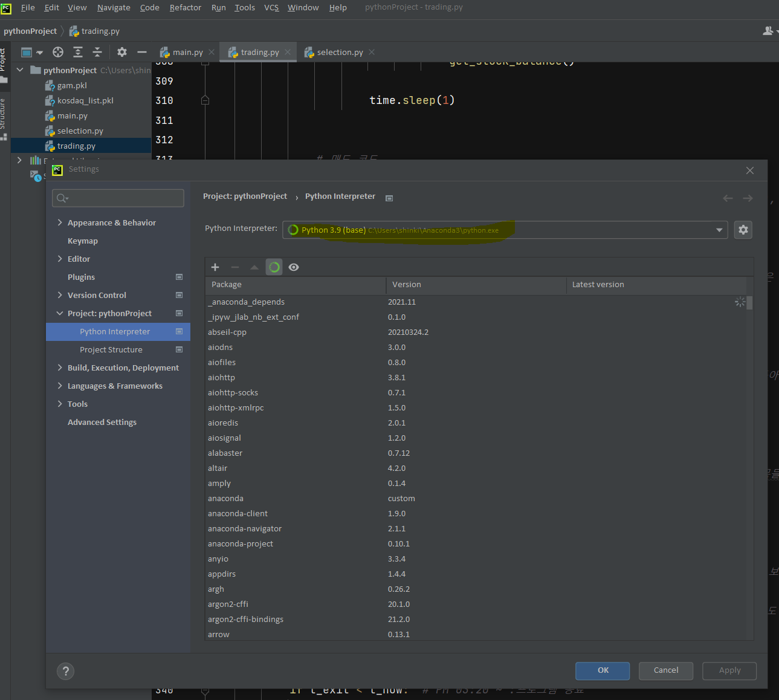Click the install package plus icon
The image size is (779, 700).
point(215,267)
